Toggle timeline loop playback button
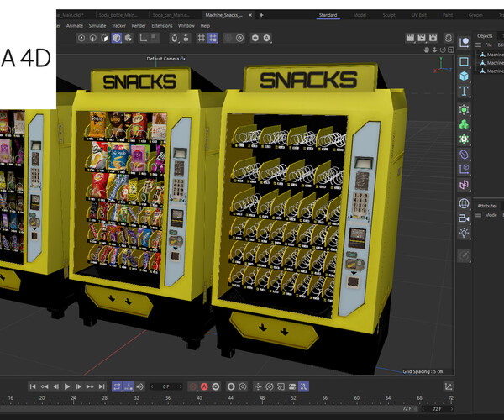504x420 pixels. (117, 386)
